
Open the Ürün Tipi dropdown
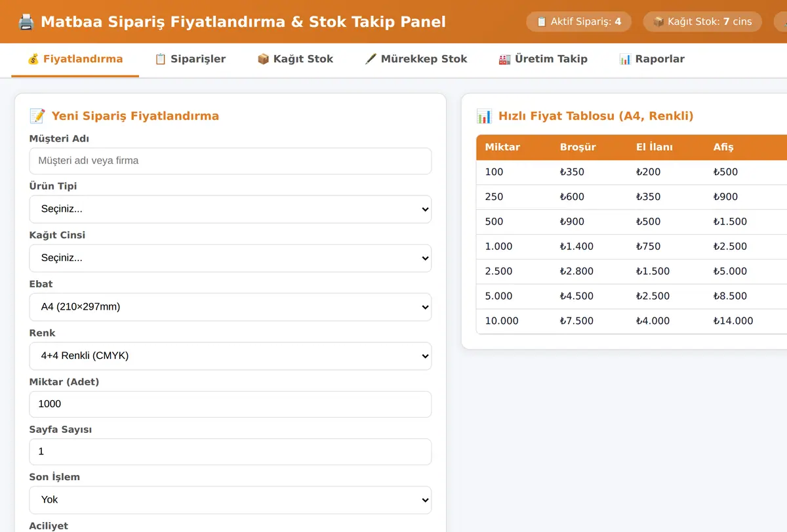click(230, 209)
